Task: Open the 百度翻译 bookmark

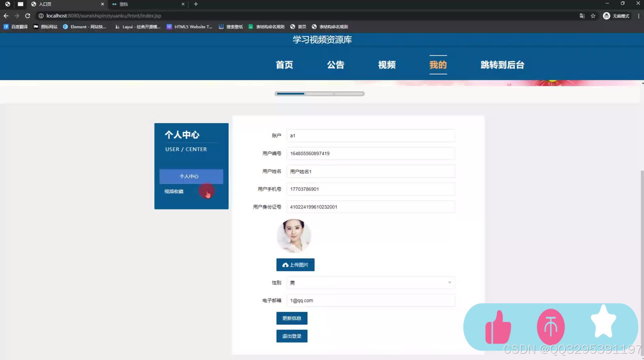Action: 16,27
